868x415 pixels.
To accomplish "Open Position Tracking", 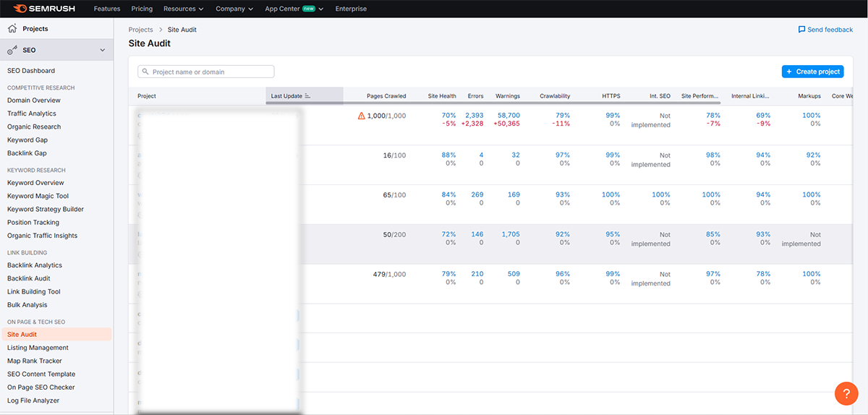I will [33, 223].
